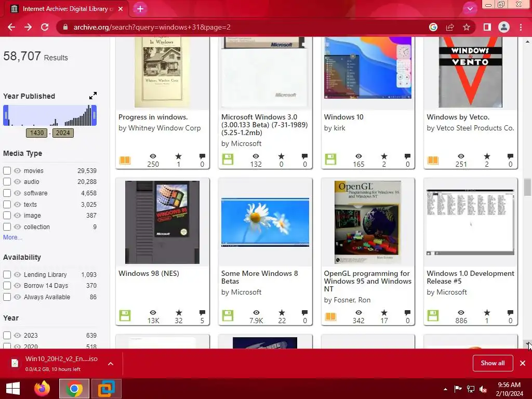Close the Internet Archive tab
This screenshot has width=532, height=399.
(121, 9)
